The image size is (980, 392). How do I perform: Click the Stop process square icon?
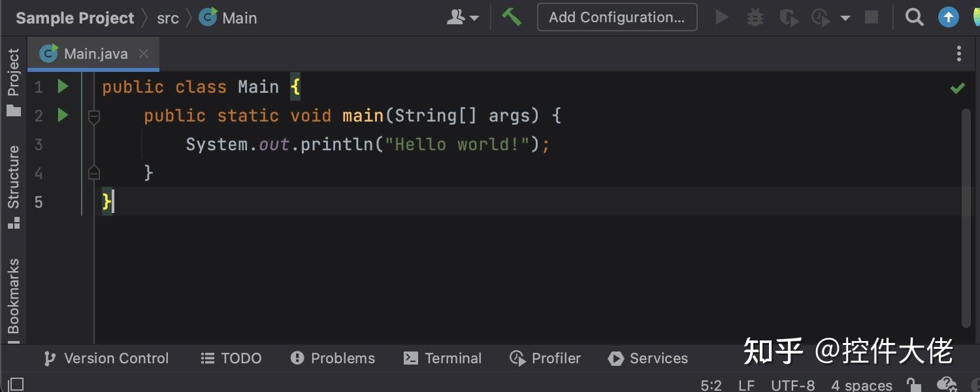[x=872, y=17]
